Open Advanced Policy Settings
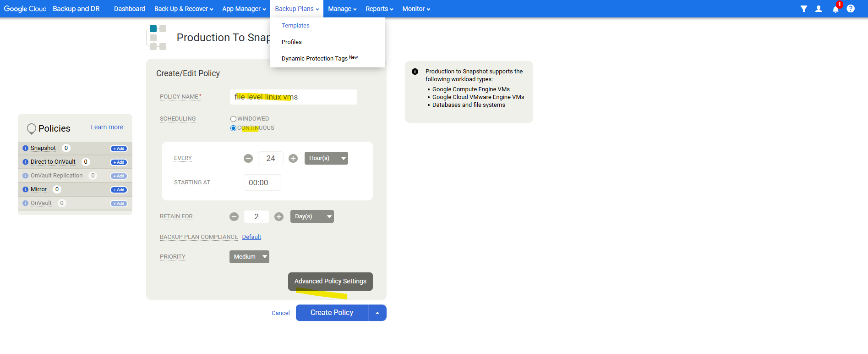Viewport: 868px width, 354px height. click(x=330, y=282)
